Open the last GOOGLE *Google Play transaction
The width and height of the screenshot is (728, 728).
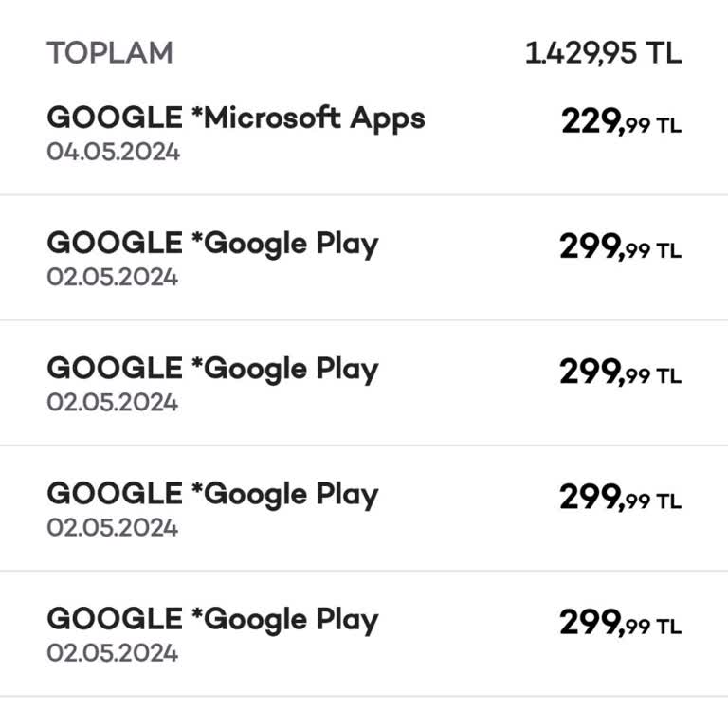[212, 619]
